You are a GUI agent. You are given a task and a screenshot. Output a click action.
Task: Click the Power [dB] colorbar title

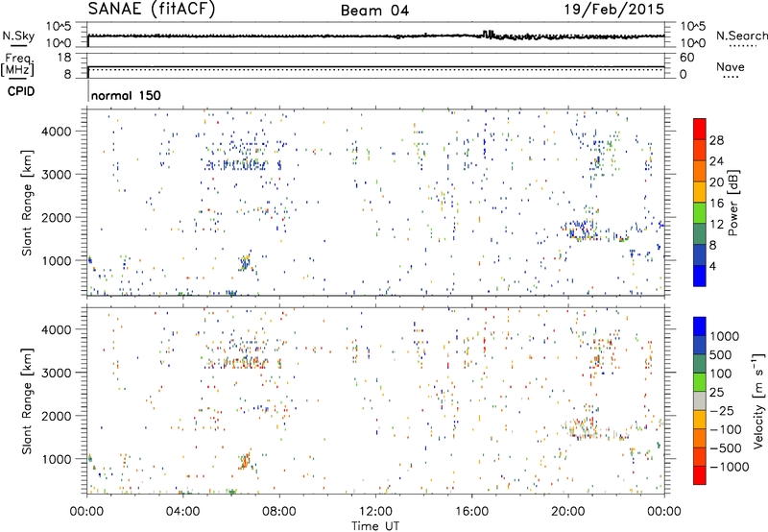732,203
